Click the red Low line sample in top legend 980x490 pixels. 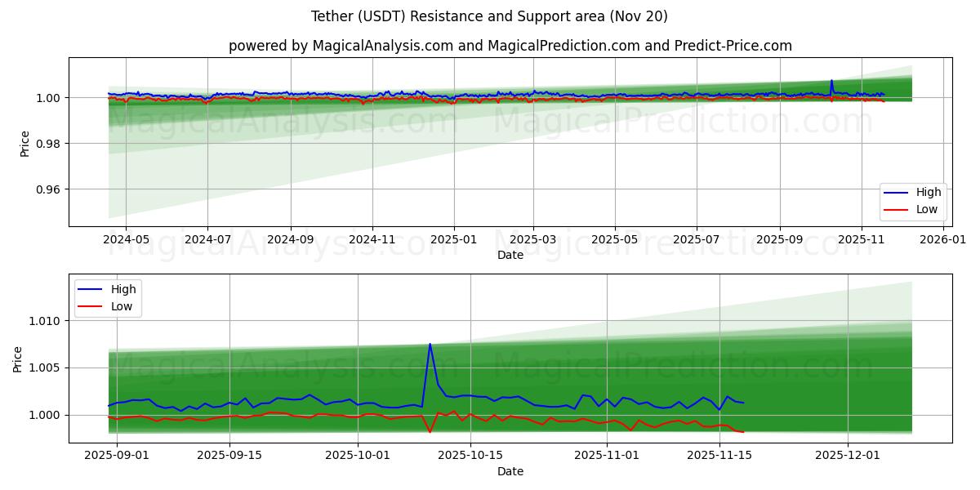(898, 210)
